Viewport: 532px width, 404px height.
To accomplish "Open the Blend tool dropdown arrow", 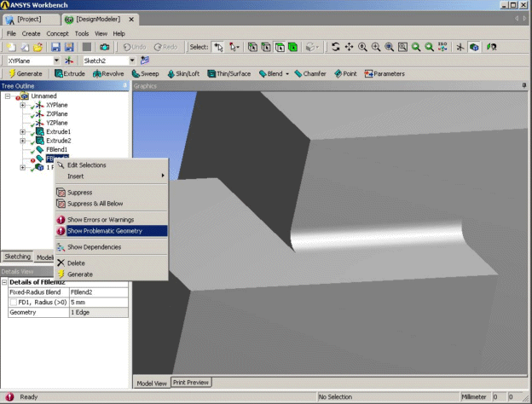I will pos(287,74).
